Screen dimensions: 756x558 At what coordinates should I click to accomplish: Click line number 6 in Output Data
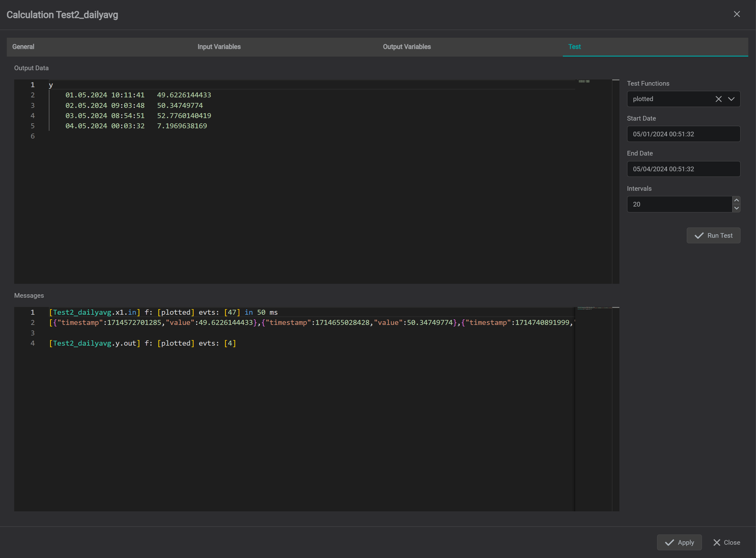(32, 136)
